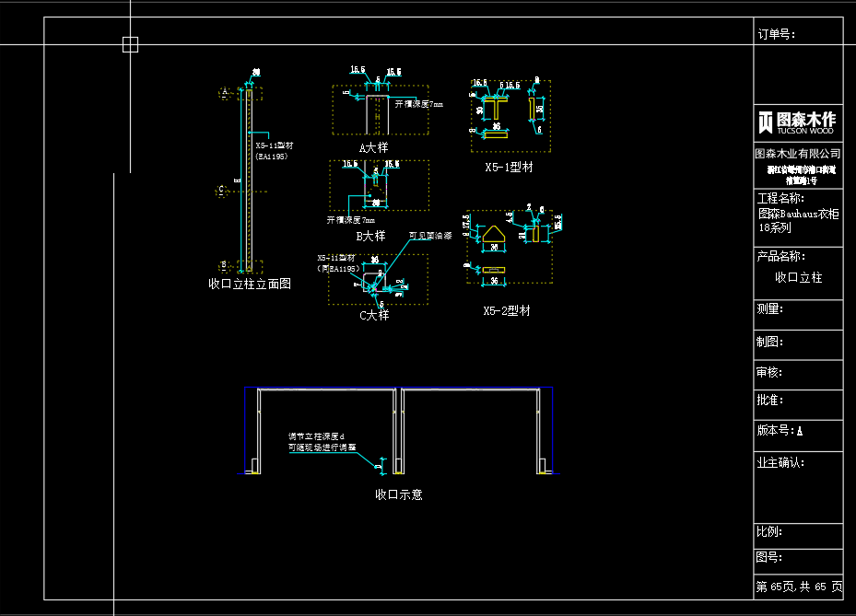
Task: Click the C大样 detail label
Action: tap(374, 315)
